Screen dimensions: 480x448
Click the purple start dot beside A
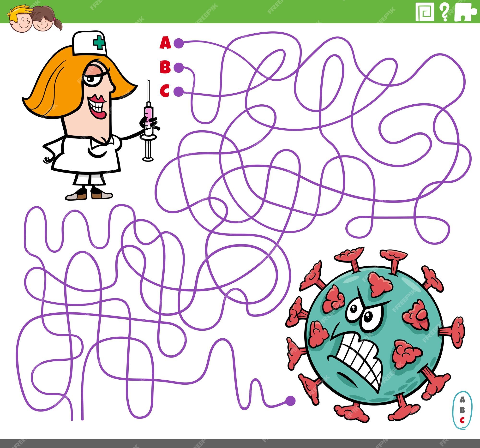(179, 44)
